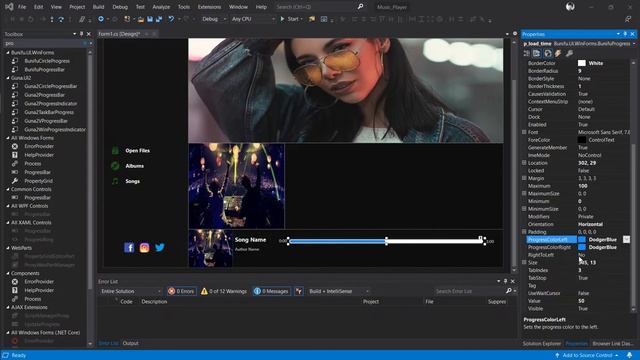
Task: Click the new item blue circle toolbar icon
Action: coord(101,19)
